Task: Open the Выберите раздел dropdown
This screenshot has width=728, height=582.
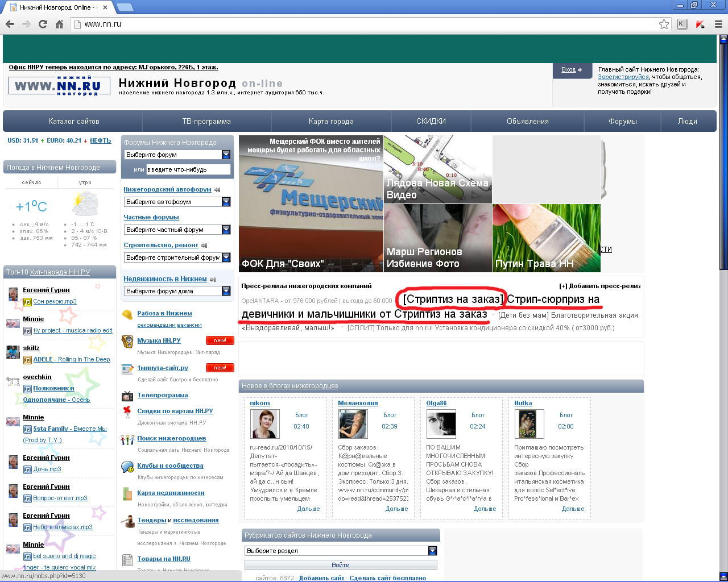Action: [341, 551]
